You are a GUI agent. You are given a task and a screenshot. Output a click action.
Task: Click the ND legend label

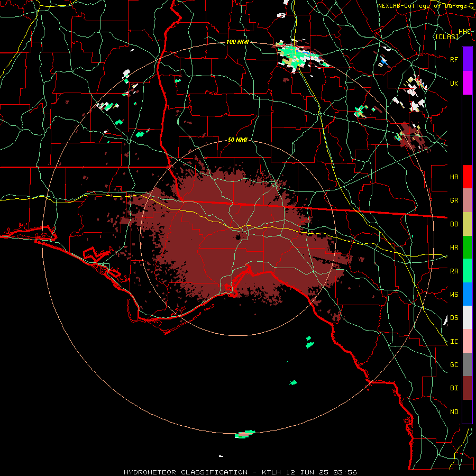click(454, 411)
